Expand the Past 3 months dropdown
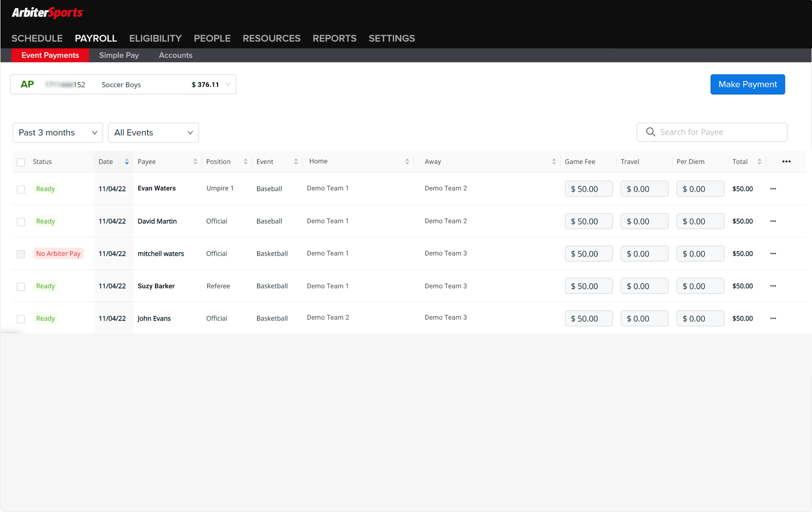 [57, 133]
